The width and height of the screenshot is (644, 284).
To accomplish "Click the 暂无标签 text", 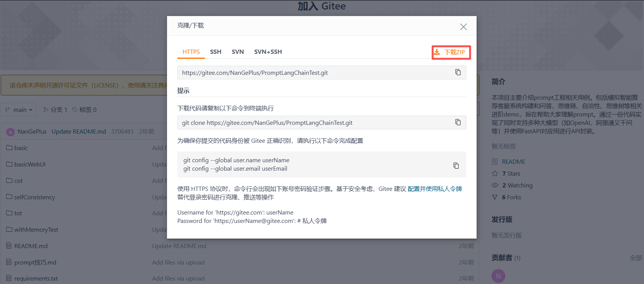I will (x=504, y=147).
